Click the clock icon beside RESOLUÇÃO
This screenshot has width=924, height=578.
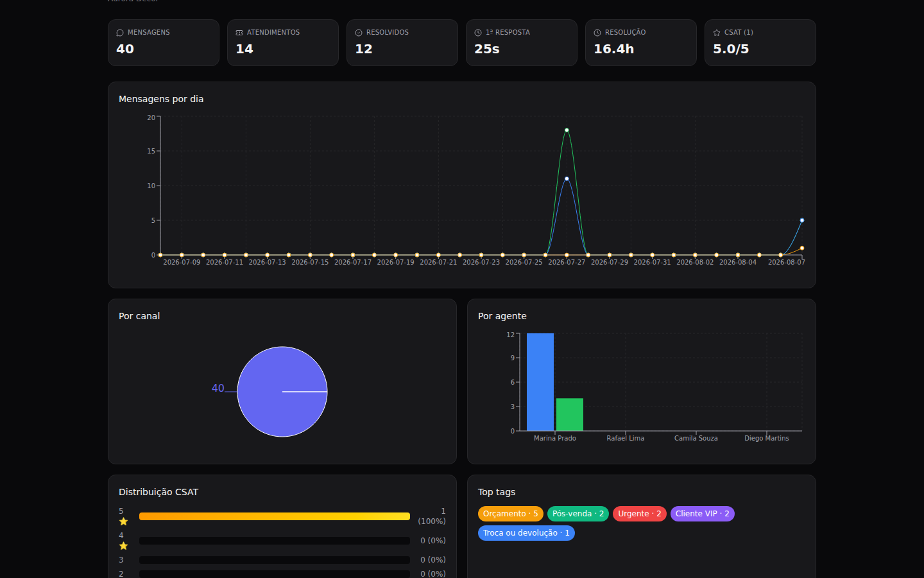tap(597, 33)
